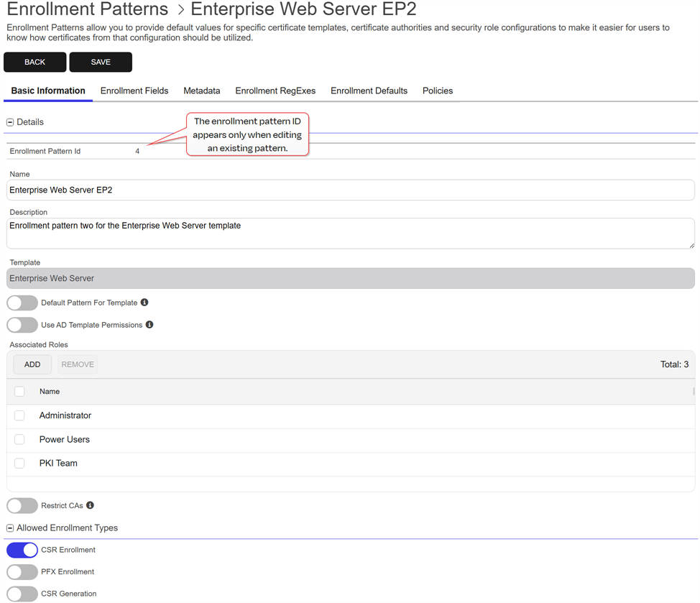Viewport: 700px width, 603px height.
Task: Select the Power Users role checkbox
Action: click(x=19, y=439)
